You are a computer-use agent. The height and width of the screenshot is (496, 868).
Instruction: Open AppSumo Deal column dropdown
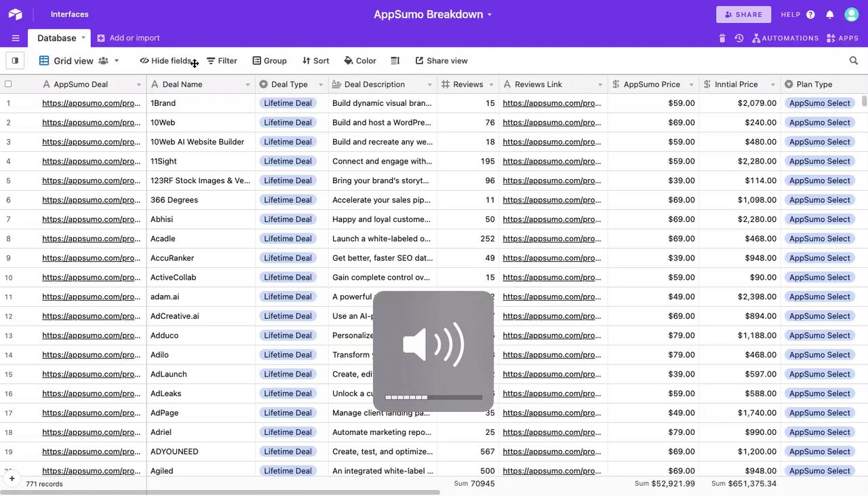click(x=139, y=85)
